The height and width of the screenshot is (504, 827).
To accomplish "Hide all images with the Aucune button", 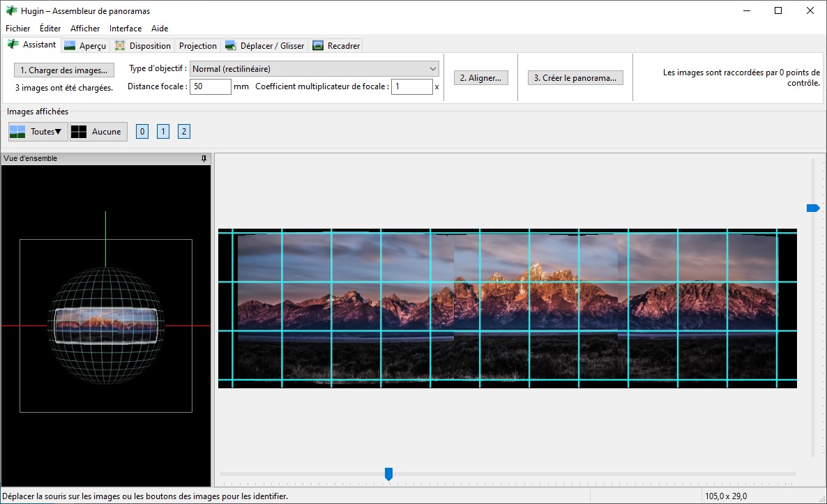I will click(98, 132).
